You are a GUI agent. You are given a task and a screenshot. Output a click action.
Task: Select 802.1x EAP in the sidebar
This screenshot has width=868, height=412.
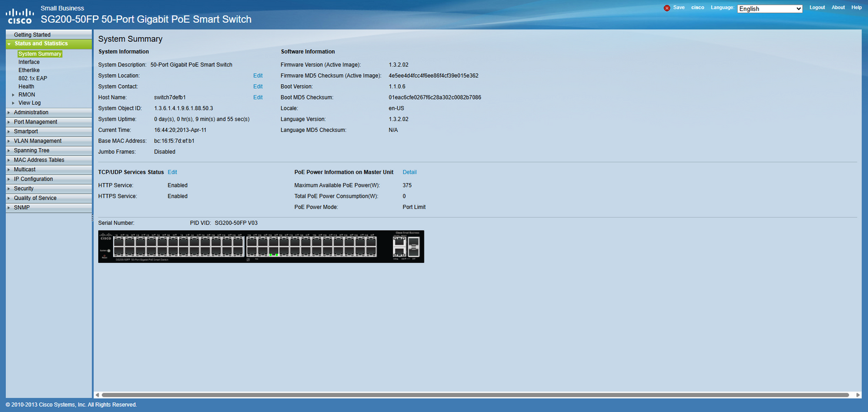click(33, 78)
